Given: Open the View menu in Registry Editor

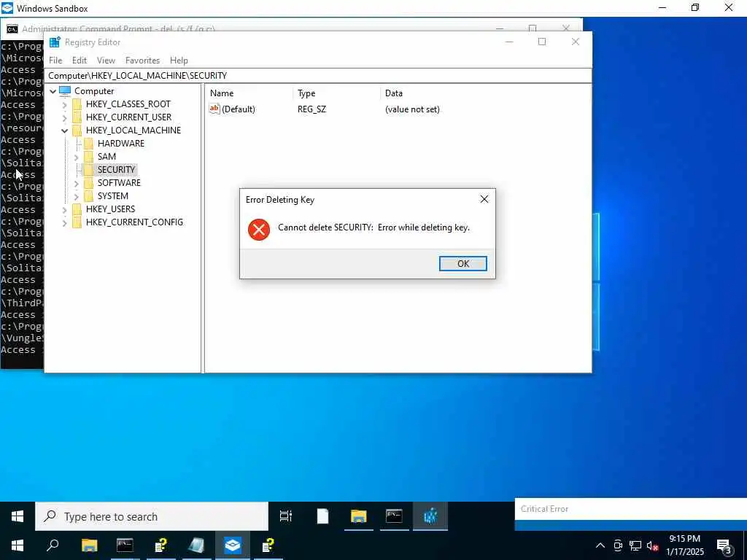Looking at the screenshot, I should coord(106,61).
